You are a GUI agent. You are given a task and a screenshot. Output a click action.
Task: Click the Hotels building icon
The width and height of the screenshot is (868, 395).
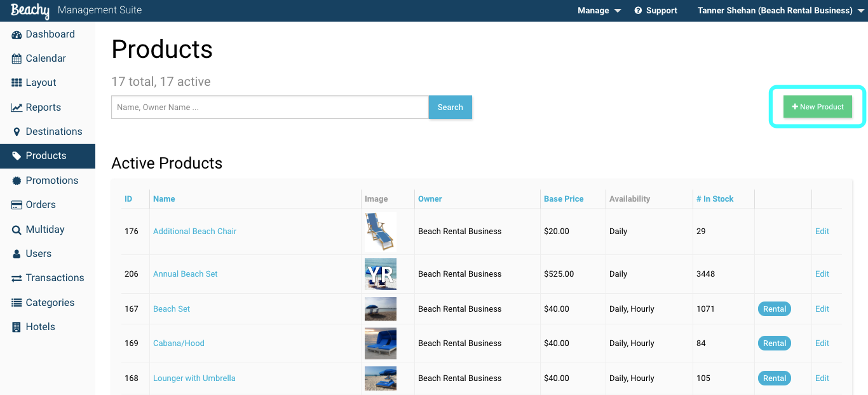(x=17, y=327)
